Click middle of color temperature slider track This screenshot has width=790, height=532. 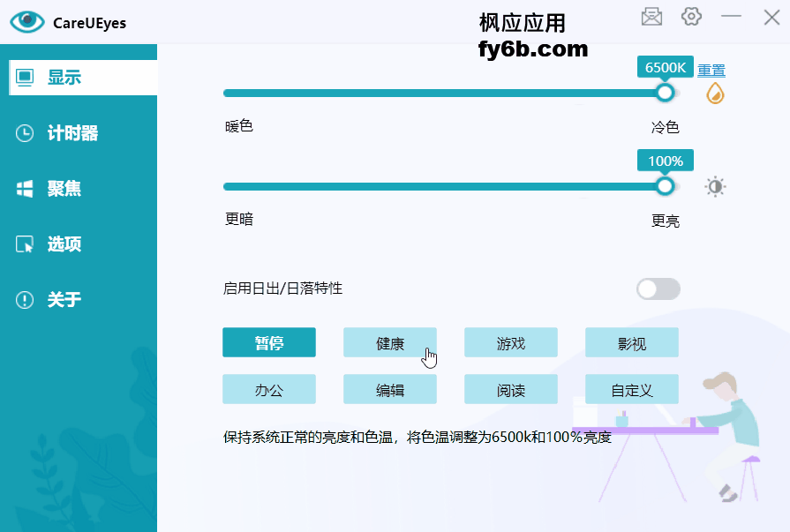point(451,94)
